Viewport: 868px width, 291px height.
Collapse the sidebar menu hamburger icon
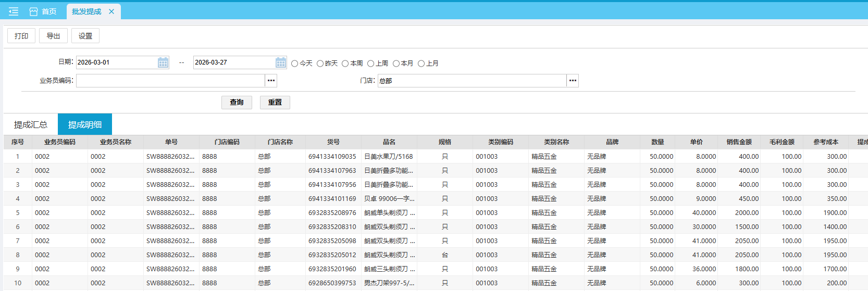(14, 11)
